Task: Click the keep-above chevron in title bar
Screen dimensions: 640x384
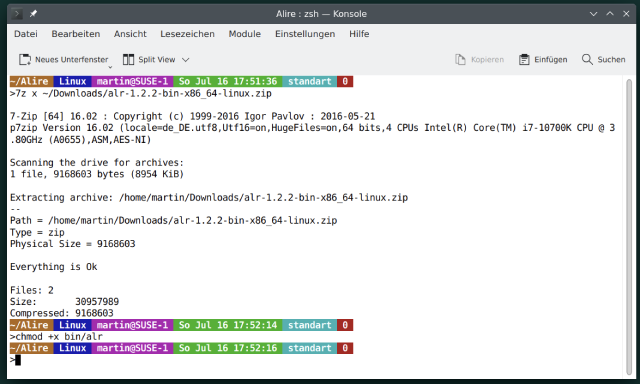Action: point(610,14)
